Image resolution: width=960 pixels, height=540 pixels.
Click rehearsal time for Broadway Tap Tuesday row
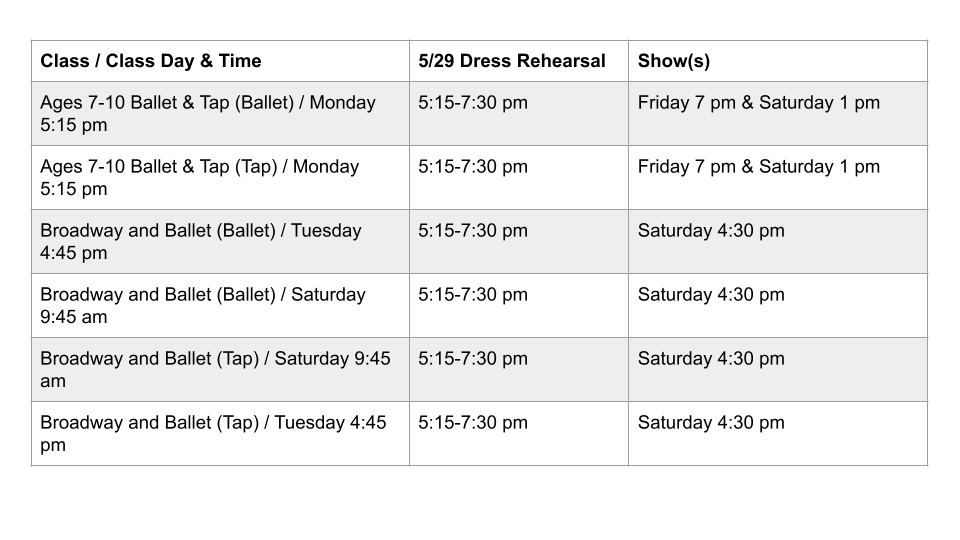473,422
